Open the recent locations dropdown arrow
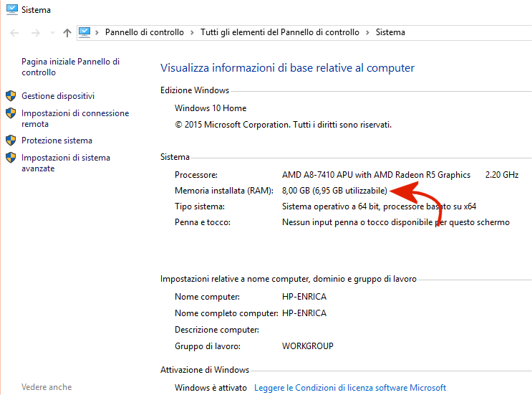This screenshot has width=532, height=395. coord(52,33)
